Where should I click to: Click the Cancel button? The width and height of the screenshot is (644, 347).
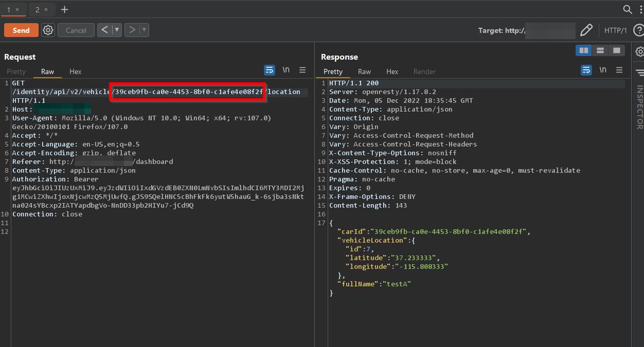point(76,30)
